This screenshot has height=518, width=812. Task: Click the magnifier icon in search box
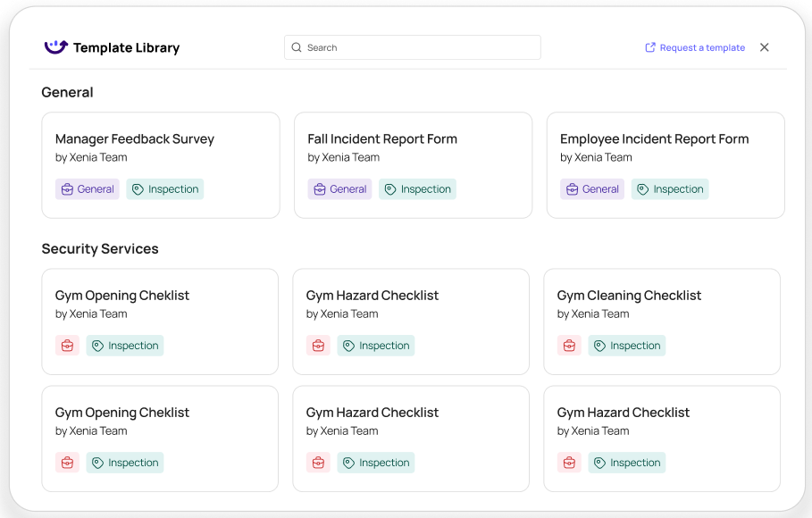pos(297,47)
